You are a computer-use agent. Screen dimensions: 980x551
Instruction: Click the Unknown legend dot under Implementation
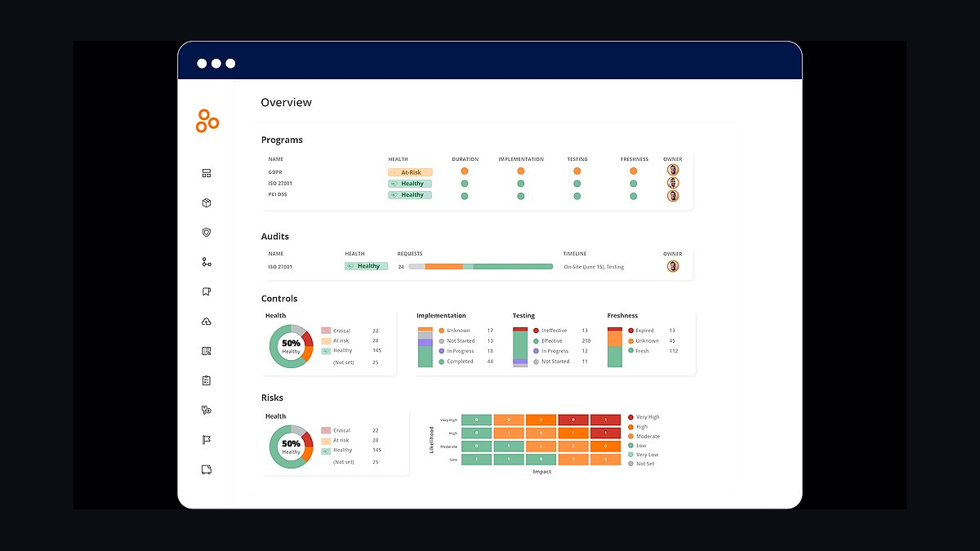(x=442, y=331)
